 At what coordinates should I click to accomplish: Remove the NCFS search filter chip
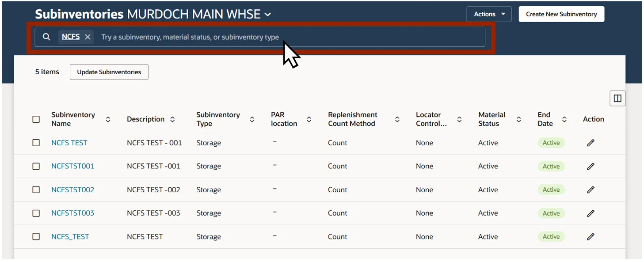[88, 37]
